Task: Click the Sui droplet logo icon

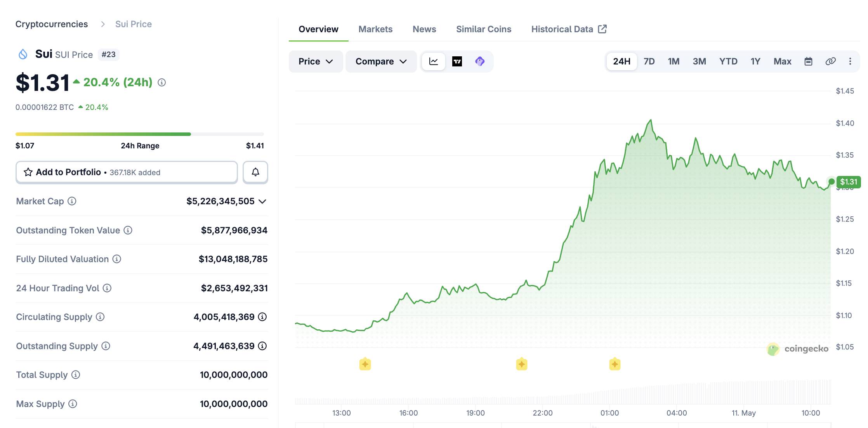Action: point(23,54)
